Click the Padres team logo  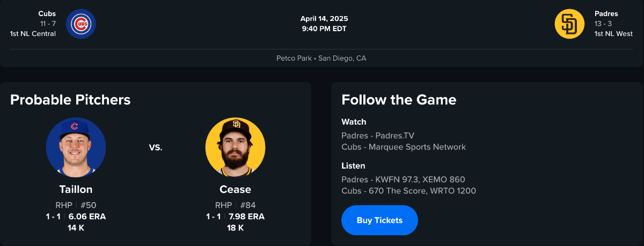coord(569,24)
